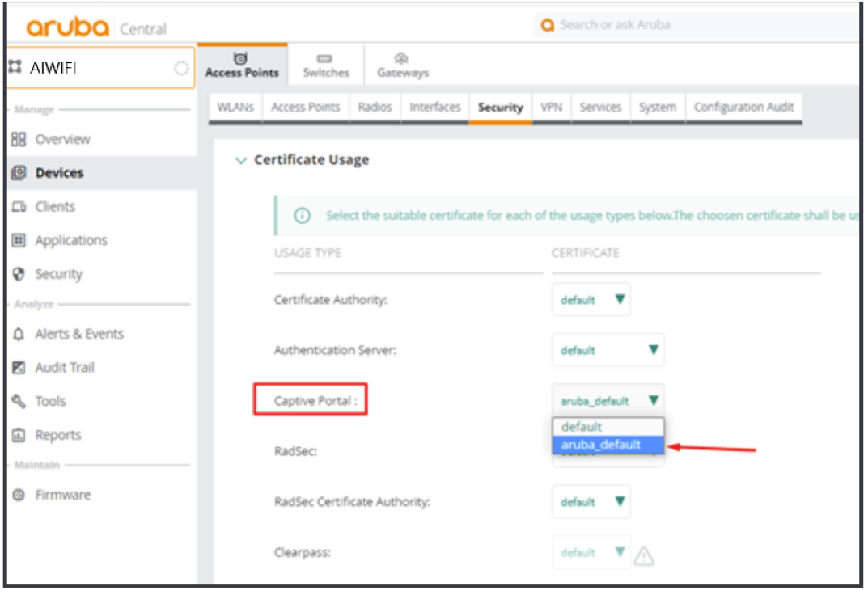
Task: Click the Devices sidebar icon
Action: (19, 173)
